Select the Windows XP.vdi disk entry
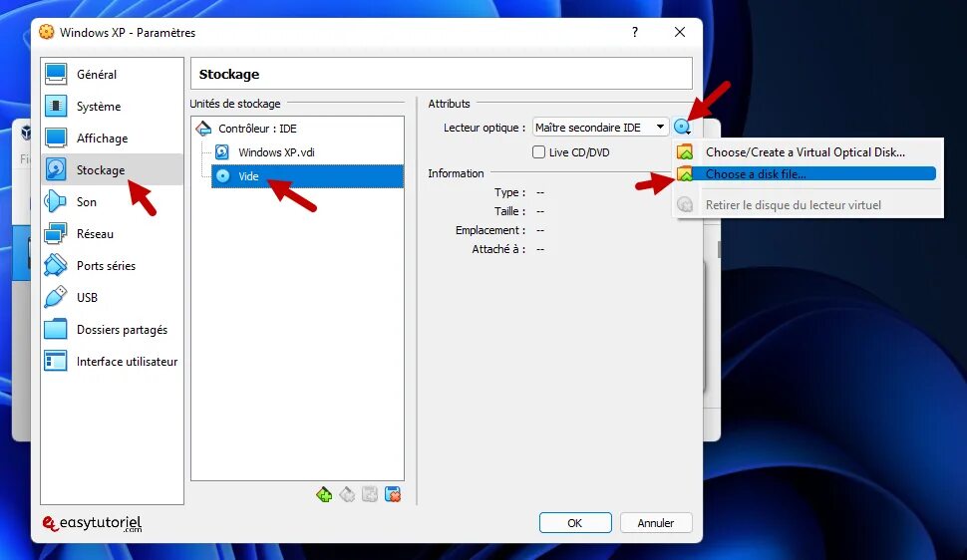This screenshot has height=560, width=967. [276, 152]
